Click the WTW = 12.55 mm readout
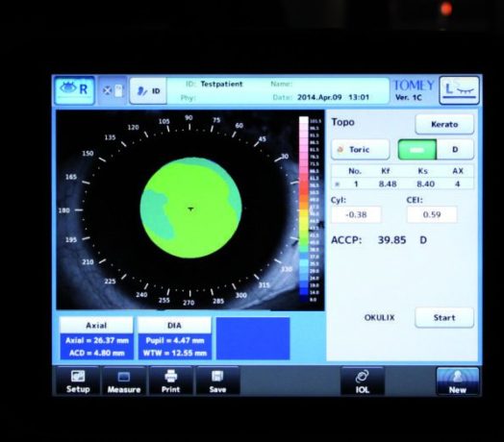The width and height of the screenshot is (504, 442). click(x=175, y=353)
